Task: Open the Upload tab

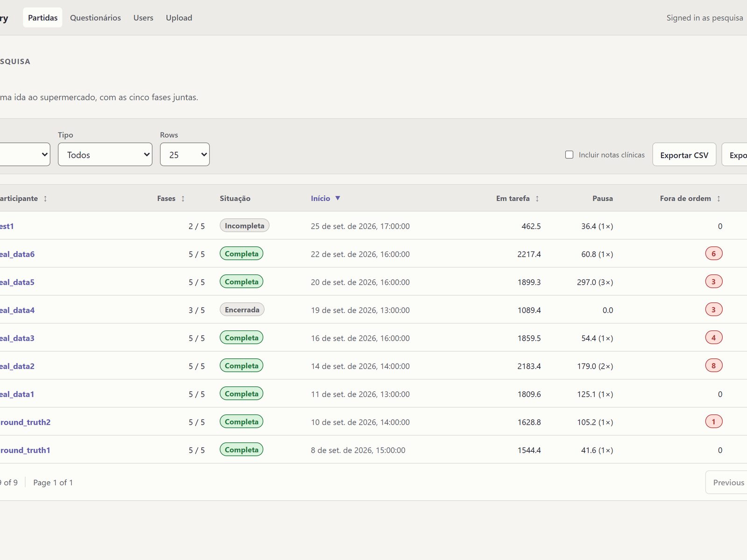Action: coord(179,18)
